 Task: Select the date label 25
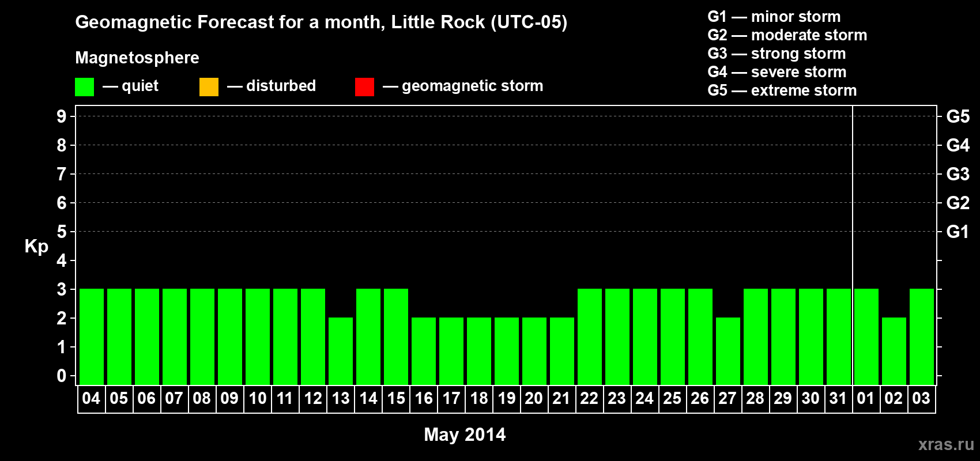coord(672,398)
